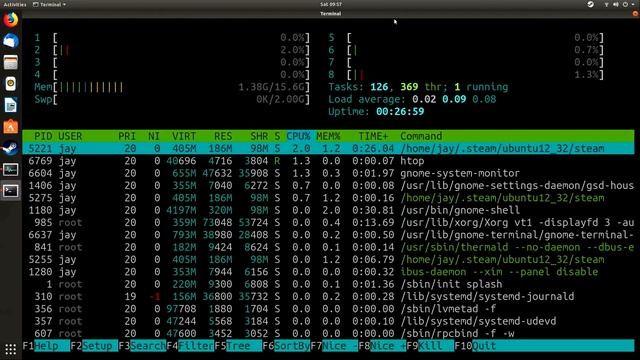
Task: Select the ibus-daemon process row
Action: (x=328, y=272)
